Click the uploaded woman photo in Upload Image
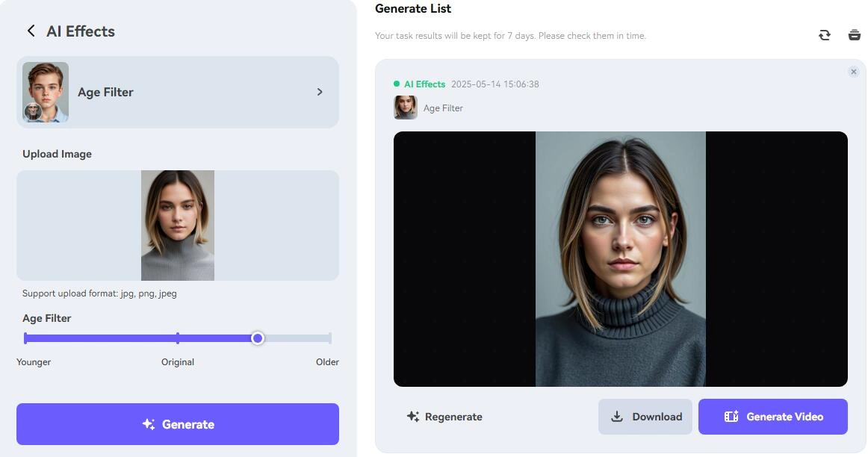 click(178, 226)
